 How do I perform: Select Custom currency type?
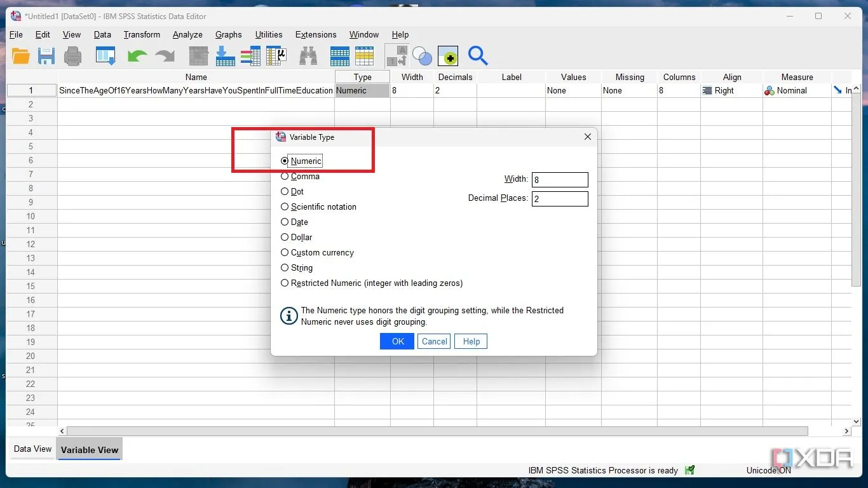click(x=285, y=252)
